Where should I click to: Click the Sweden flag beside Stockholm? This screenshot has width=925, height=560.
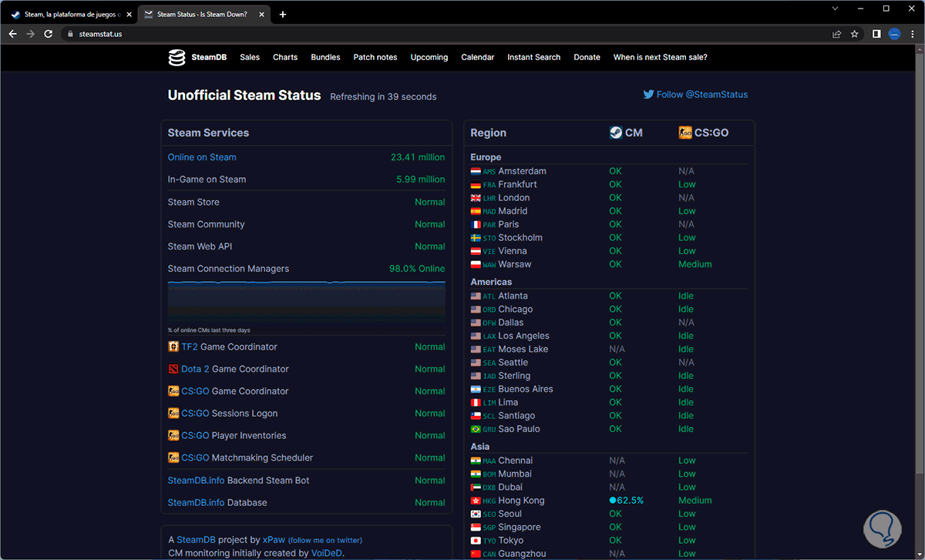pos(476,238)
